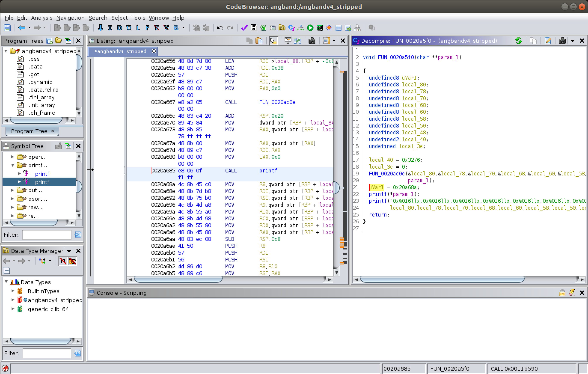
Task: Click the Console clear broom icon
Action: pyautogui.click(x=572, y=293)
